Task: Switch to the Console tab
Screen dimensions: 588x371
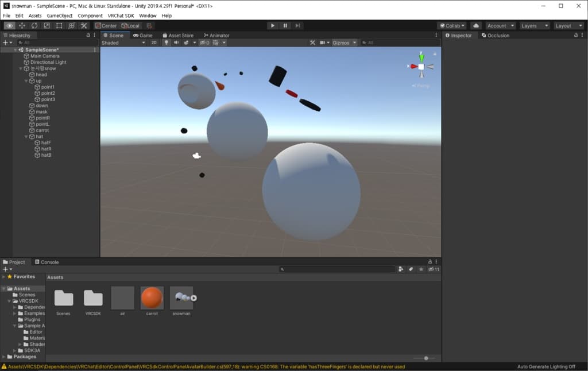Action: pyautogui.click(x=47, y=262)
